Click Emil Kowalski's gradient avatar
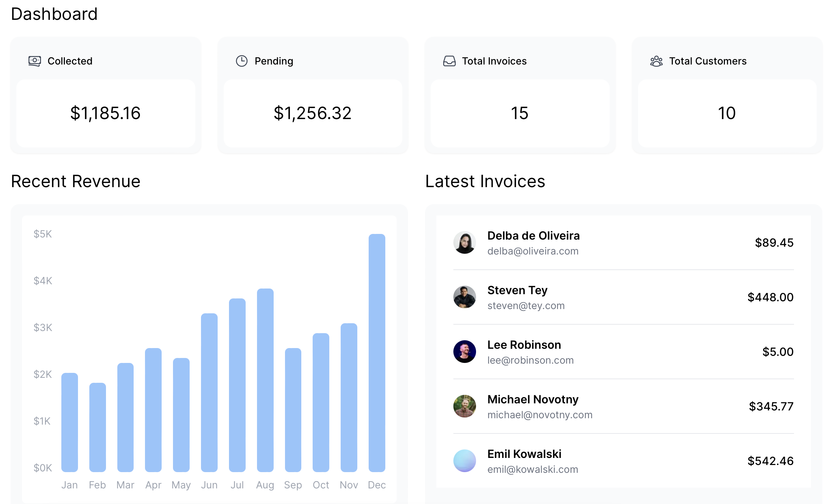833x504 pixels. pyautogui.click(x=464, y=461)
